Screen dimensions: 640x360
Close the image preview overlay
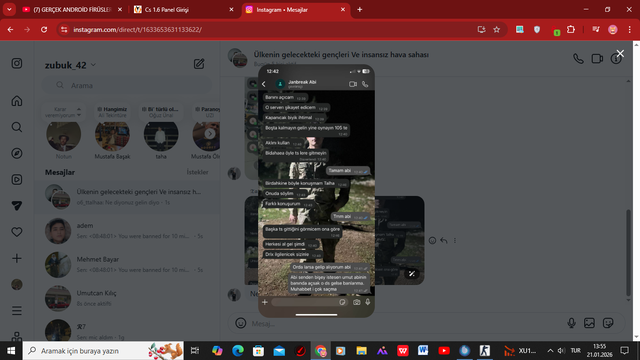coord(620,53)
